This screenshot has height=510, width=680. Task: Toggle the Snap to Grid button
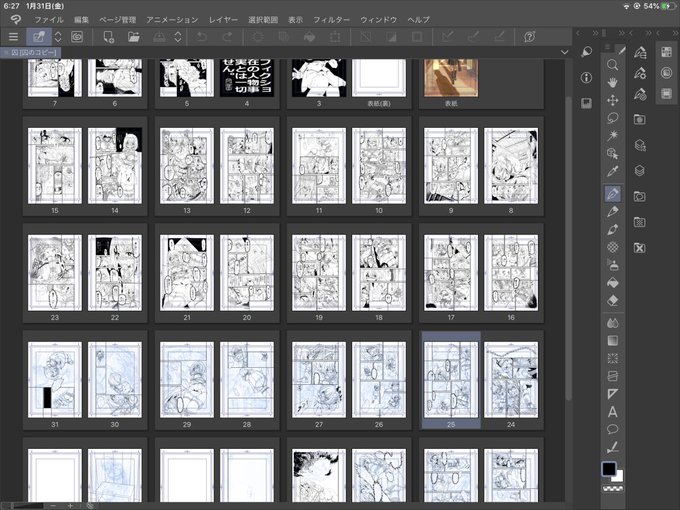click(x=500, y=37)
